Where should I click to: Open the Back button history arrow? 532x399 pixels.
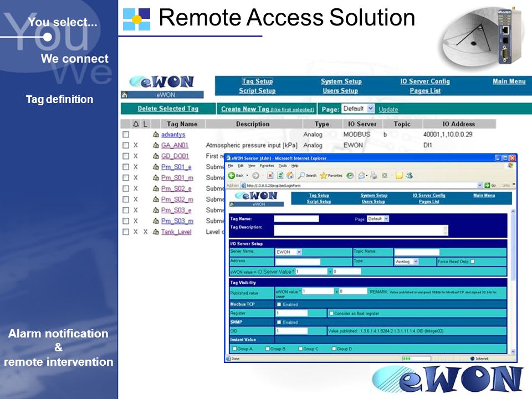coord(247,176)
